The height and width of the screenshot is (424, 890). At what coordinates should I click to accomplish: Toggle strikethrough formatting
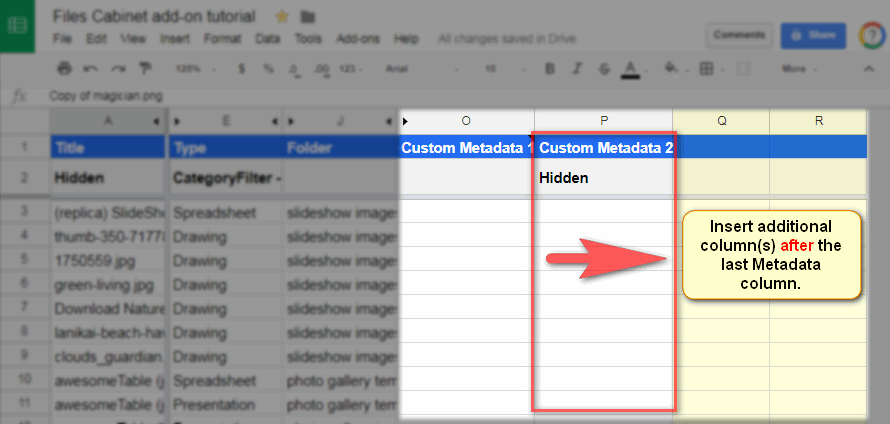click(601, 69)
